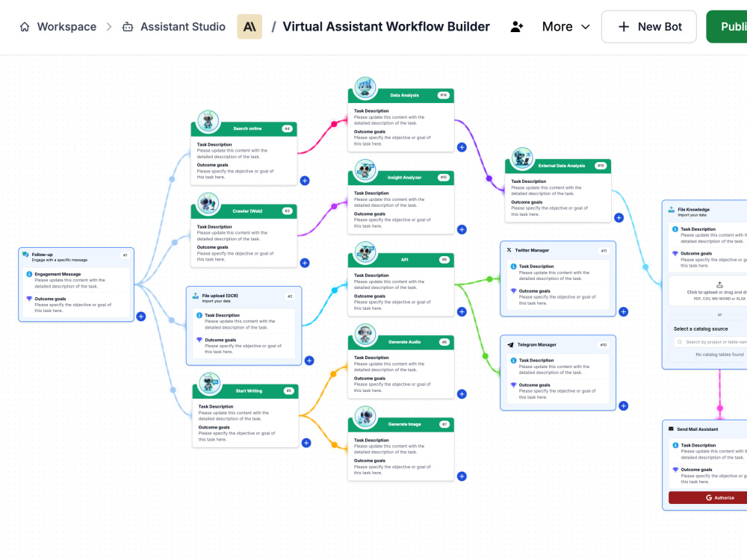747x560 pixels.
Task: Click the pink connector dot above Send Mail Assistant
Action: (720, 408)
